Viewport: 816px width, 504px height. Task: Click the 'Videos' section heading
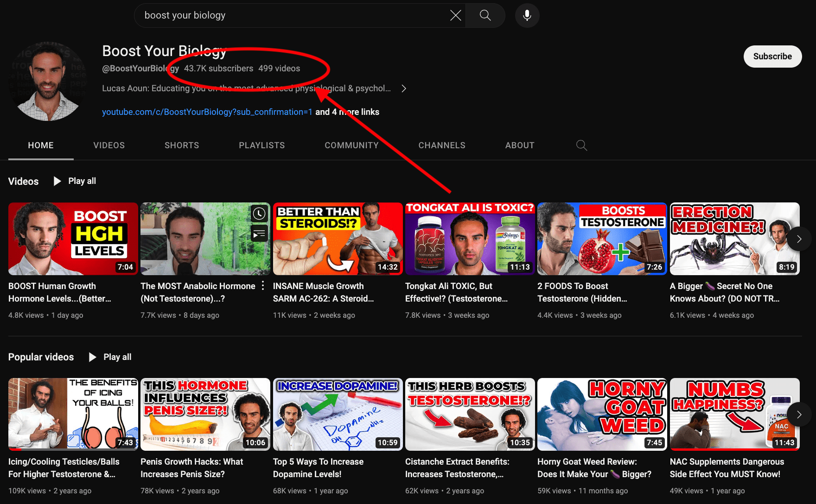[x=23, y=182]
